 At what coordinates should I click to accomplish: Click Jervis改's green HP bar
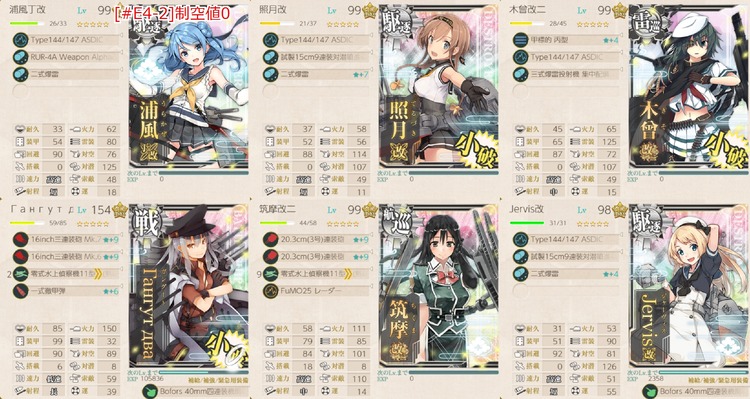coord(527,223)
